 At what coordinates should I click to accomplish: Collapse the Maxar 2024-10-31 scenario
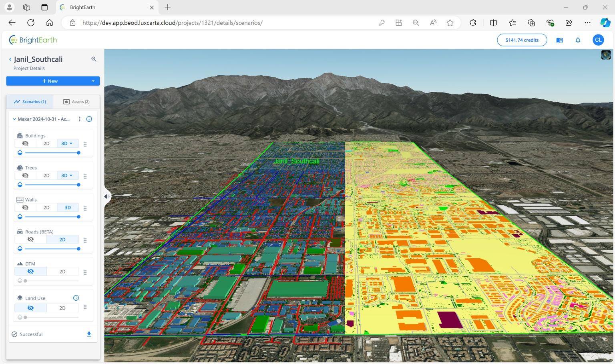point(14,119)
